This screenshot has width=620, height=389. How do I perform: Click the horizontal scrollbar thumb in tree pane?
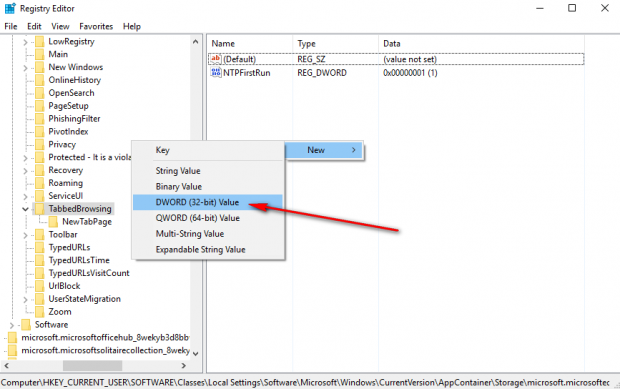(92, 366)
